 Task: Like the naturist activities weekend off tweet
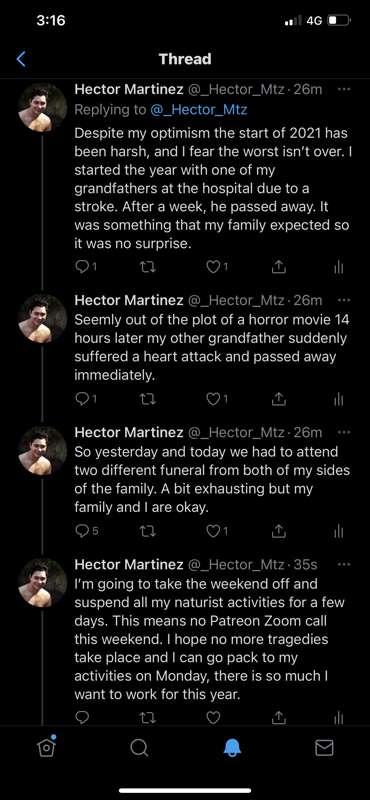213,717
